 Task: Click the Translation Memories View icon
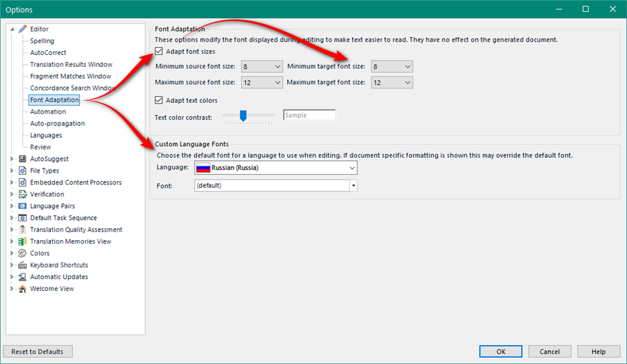click(x=22, y=242)
